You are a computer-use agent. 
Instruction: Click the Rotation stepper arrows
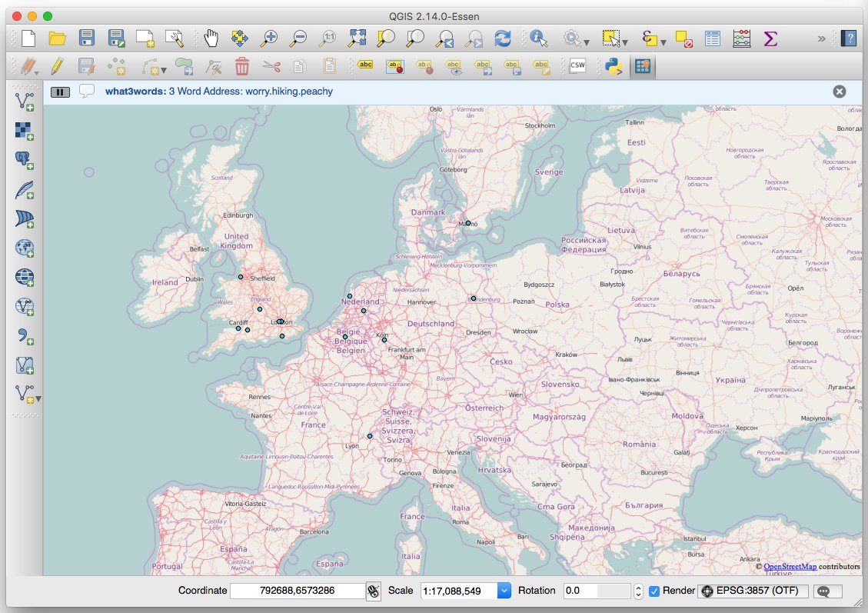pos(638,591)
